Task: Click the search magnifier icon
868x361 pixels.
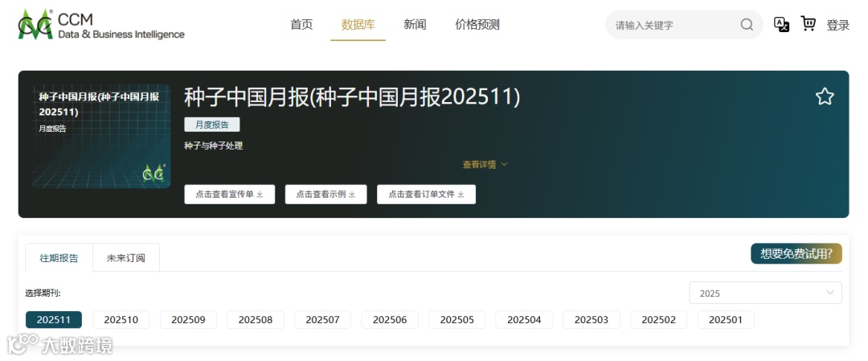Action: tap(747, 25)
